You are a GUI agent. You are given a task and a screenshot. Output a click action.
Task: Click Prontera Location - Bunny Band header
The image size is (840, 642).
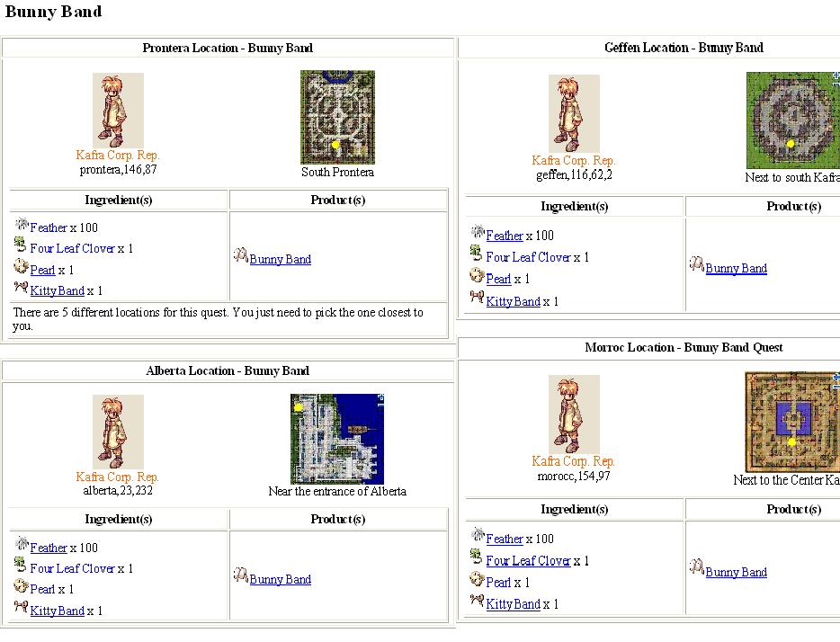point(228,48)
